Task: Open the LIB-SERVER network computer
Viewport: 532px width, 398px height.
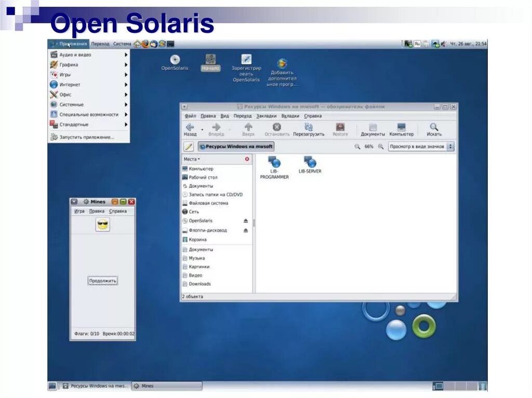Action: pyautogui.click(x=310, y=165)
